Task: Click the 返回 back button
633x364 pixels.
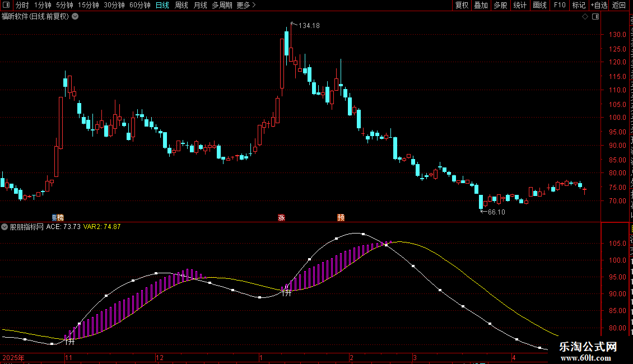Action: [618, 5]
